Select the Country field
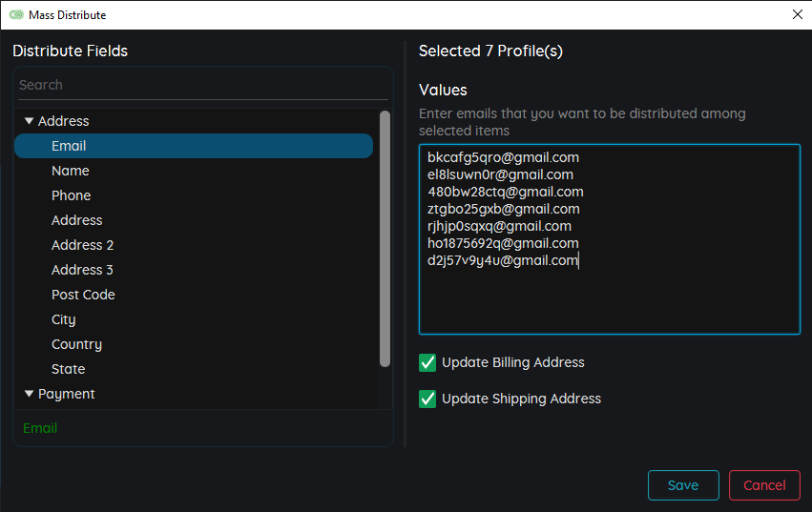 [194, 345]
